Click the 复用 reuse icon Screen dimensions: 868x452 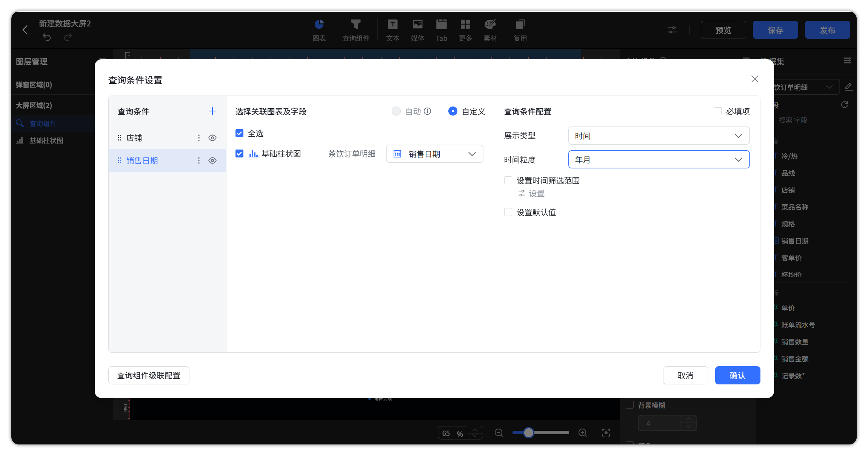(x=520, y=30)
